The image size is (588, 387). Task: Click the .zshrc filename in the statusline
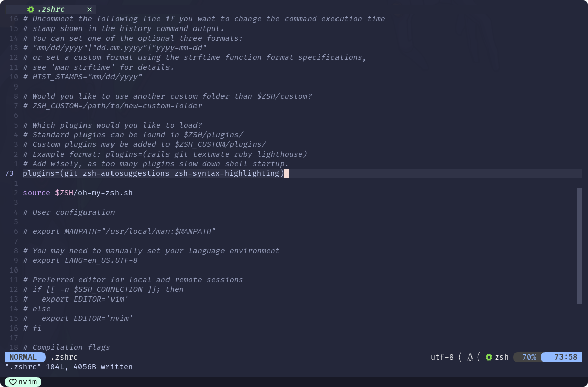pos(64,357)
